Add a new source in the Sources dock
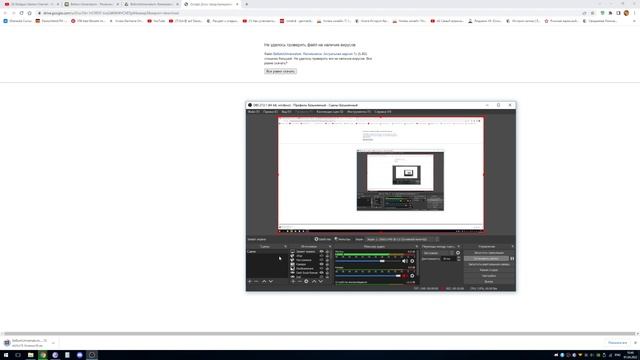 coord(293,281)
